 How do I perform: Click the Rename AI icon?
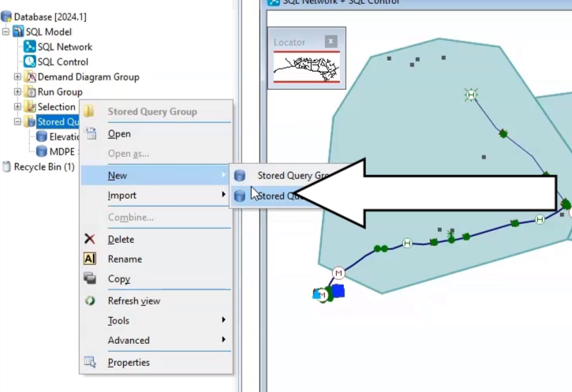tap(90, 259)
